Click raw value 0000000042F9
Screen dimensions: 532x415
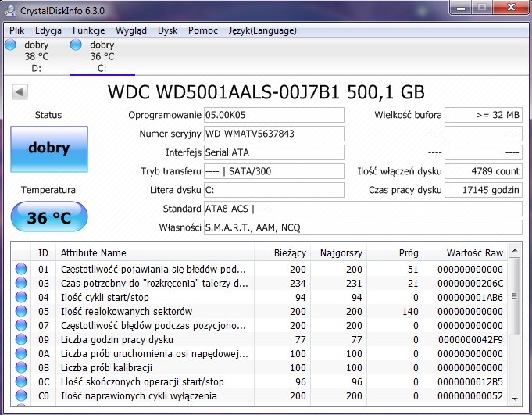(x=470, y=340)
